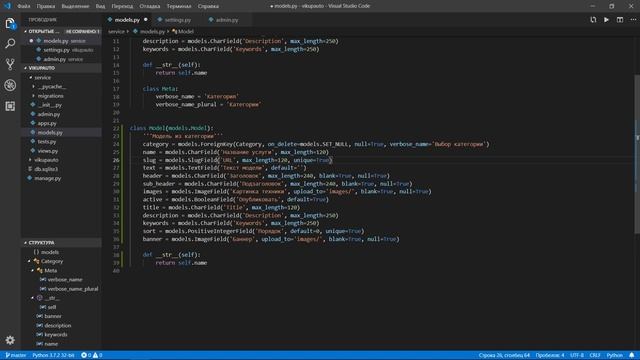This screenshot has width=640, height=360.
Task: Collapse the VIKUPAUTO folder section
Action: point(61,68)
